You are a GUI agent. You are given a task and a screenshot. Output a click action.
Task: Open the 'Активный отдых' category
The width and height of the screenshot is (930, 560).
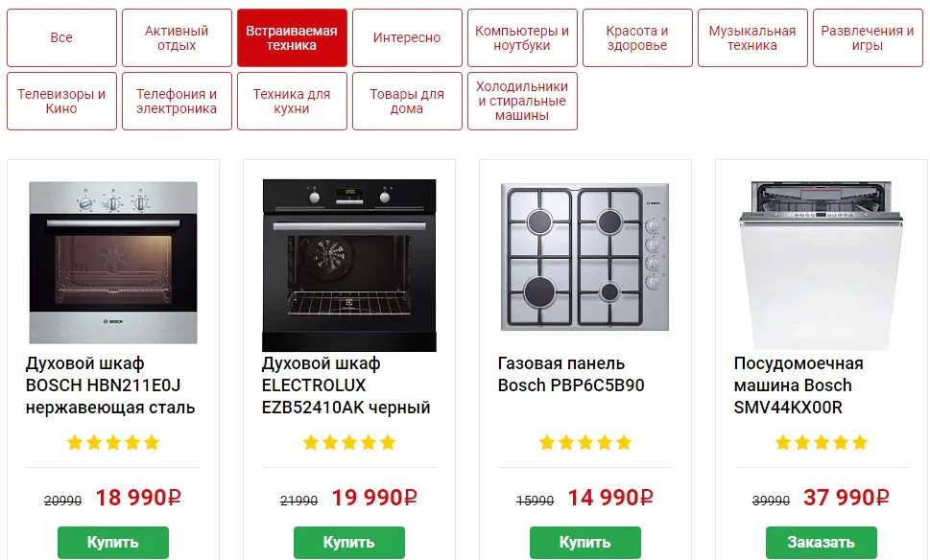click(177, 38)
